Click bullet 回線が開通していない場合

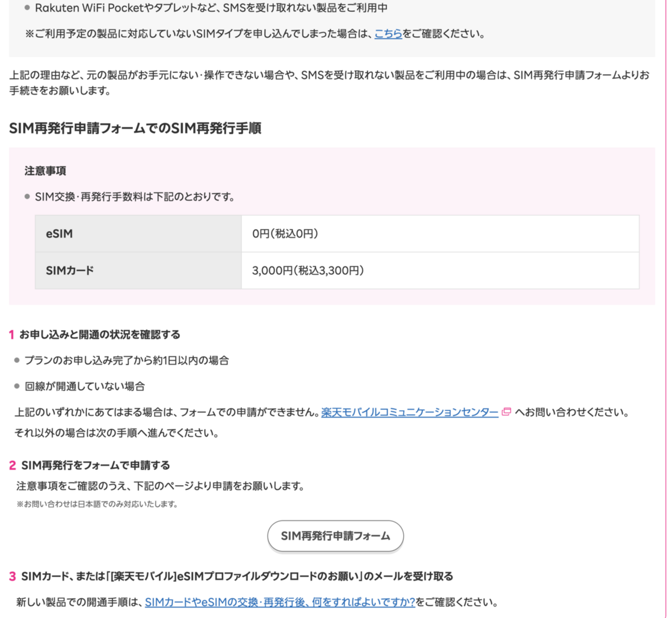[x=85, y=387]
